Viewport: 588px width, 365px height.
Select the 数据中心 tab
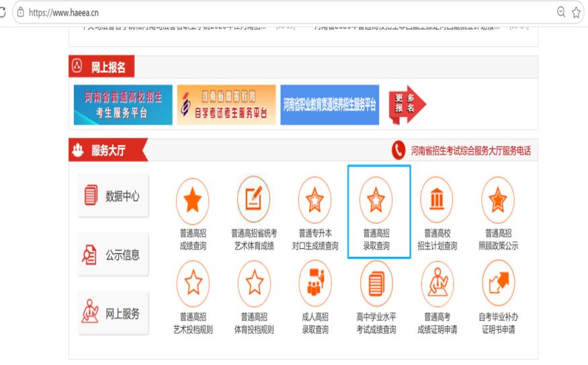point(114,196)
